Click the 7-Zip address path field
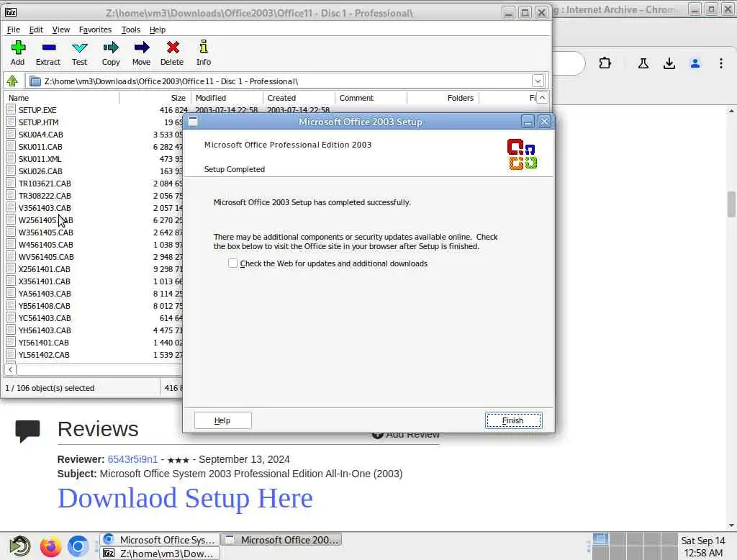Viewport: 737px width, 560px height. pyautogui.click(x=280, y=81)
